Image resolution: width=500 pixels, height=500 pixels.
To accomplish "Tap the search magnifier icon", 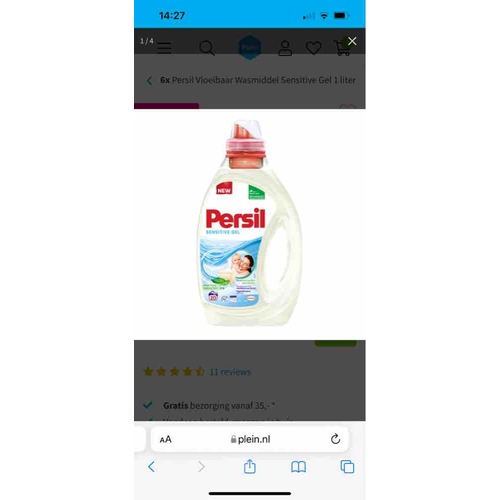I will [x=207, y=48].
